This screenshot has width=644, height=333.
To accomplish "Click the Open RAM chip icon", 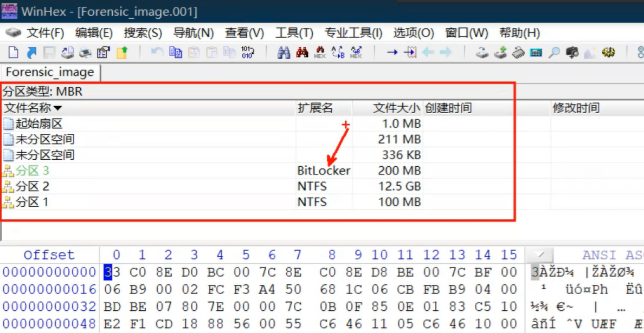I will click(x=518, y=53).
